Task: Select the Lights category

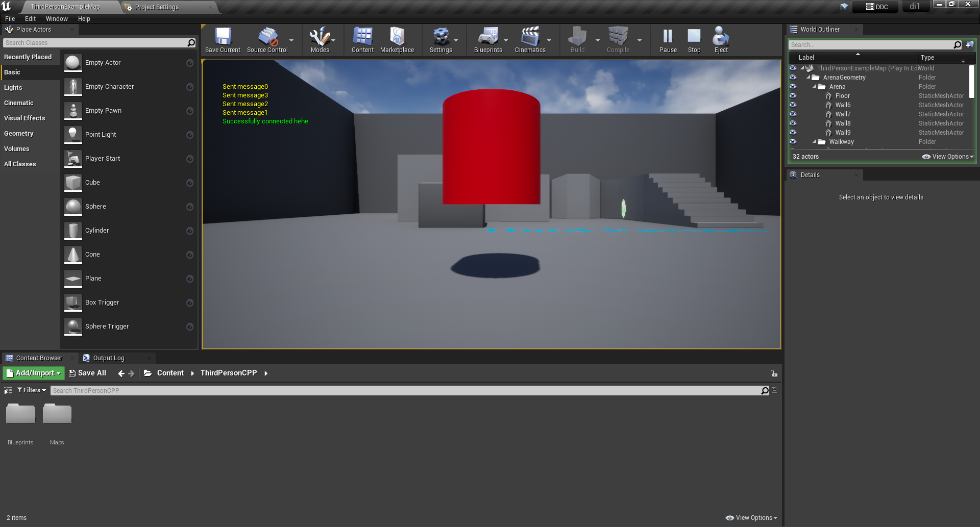Action: 13,88
